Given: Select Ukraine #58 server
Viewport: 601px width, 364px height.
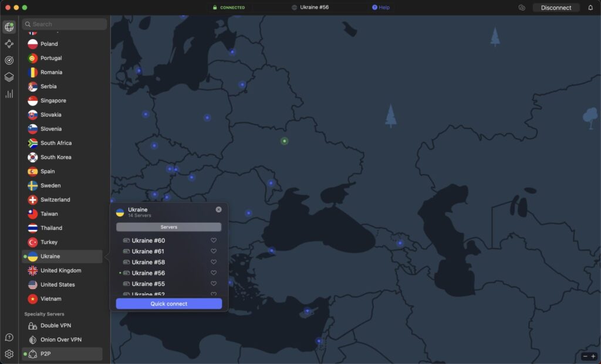Looking at the screenshot, I should (x=148, y=262).
